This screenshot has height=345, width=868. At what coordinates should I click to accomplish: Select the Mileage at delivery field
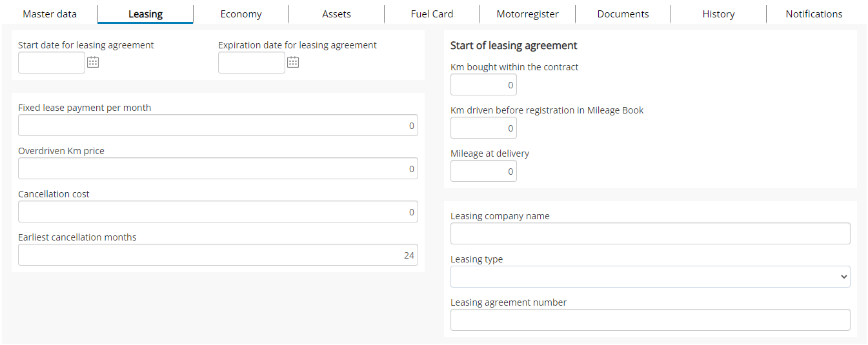483,171
